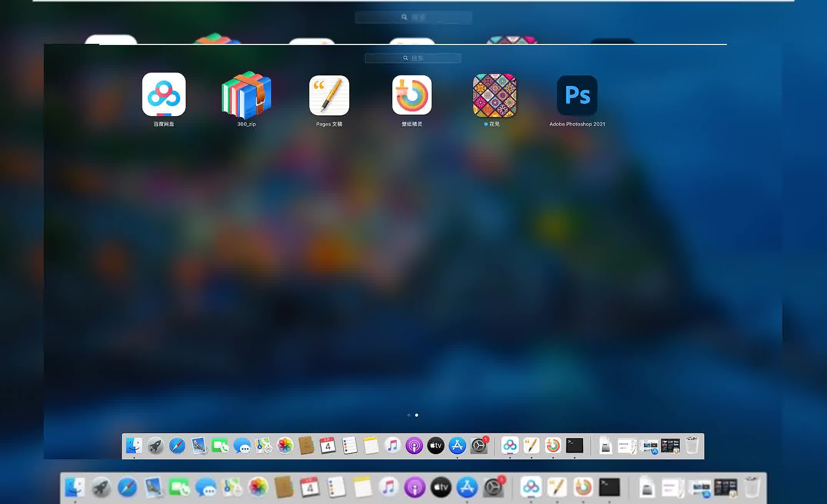Screen dimensions: 827x504
Task: Open Calendar in the inner sharp dock
Action: click(x=328, y=446)
